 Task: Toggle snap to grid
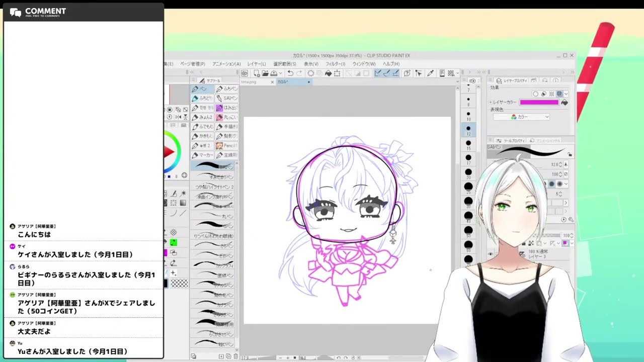[x=395, y=73]
